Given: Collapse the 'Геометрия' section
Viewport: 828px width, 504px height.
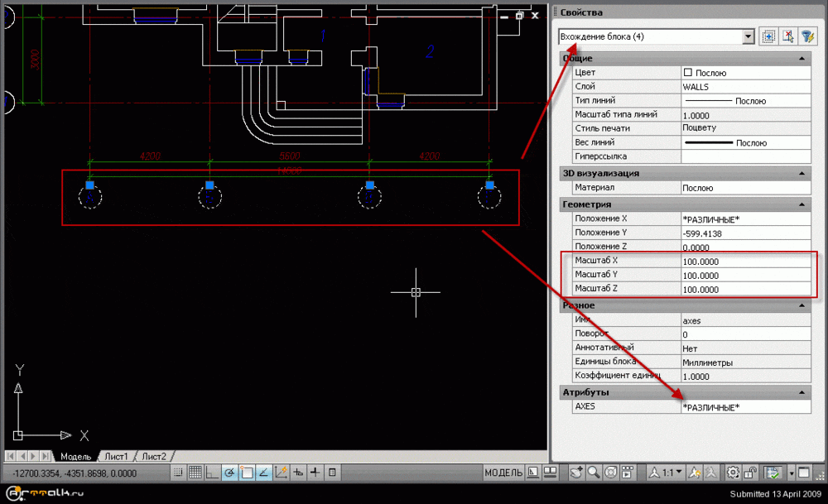Looking at the screenshot, I should point(801,204).
